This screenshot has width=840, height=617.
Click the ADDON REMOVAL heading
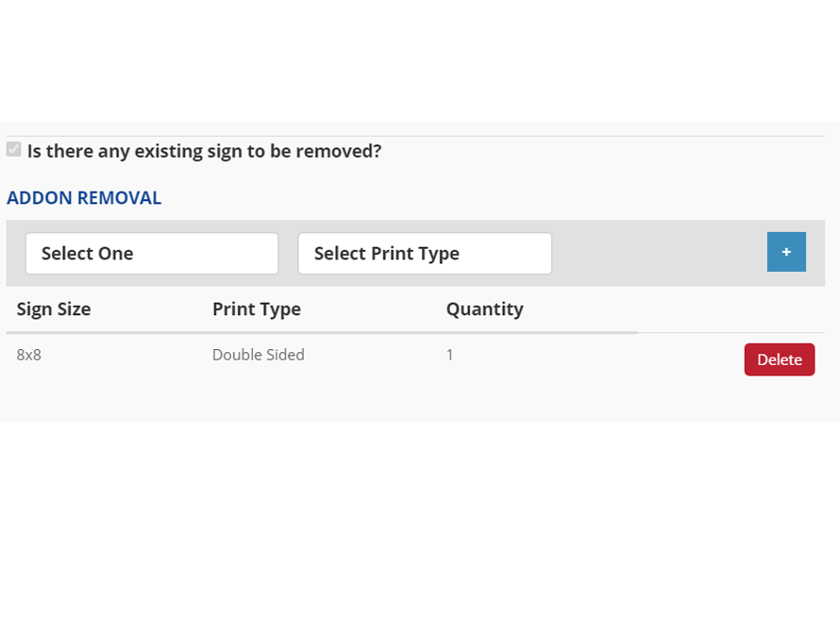[84, 198]
